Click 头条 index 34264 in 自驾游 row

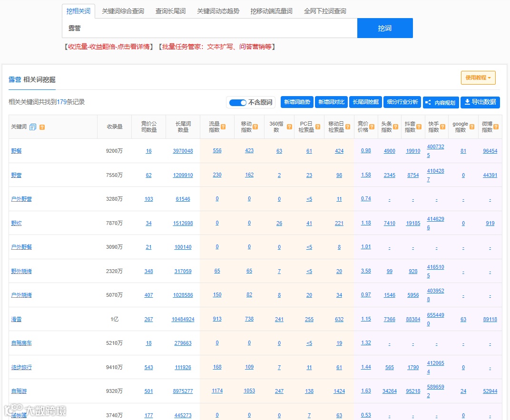point(389,391)
